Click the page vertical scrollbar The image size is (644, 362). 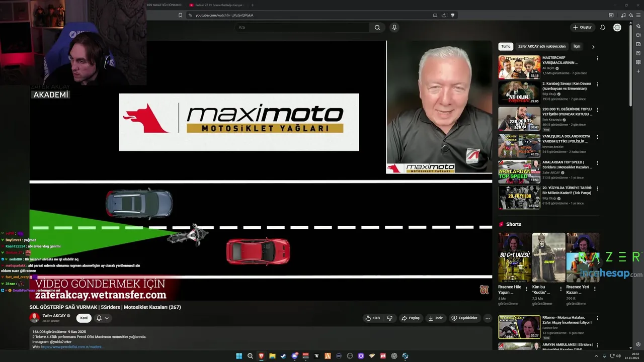[631, 65]
